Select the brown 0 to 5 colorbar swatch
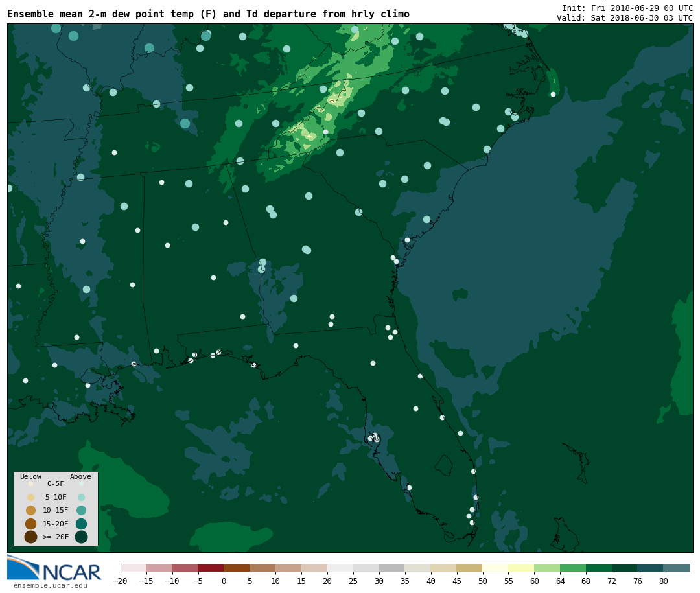 click(x=237, y=568)
